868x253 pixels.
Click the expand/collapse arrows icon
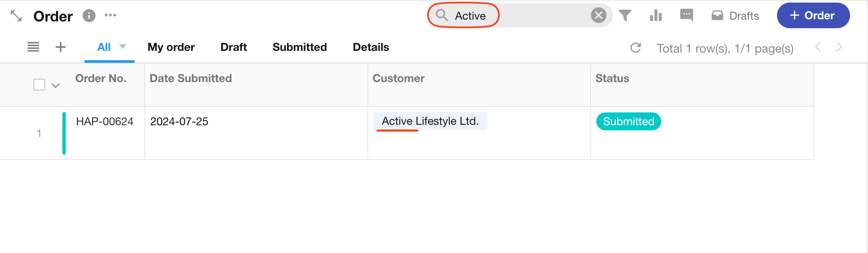[16, 16]
